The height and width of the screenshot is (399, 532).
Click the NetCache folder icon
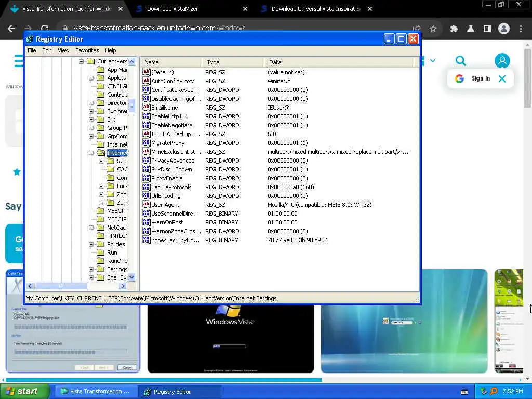tap(100, 228)
